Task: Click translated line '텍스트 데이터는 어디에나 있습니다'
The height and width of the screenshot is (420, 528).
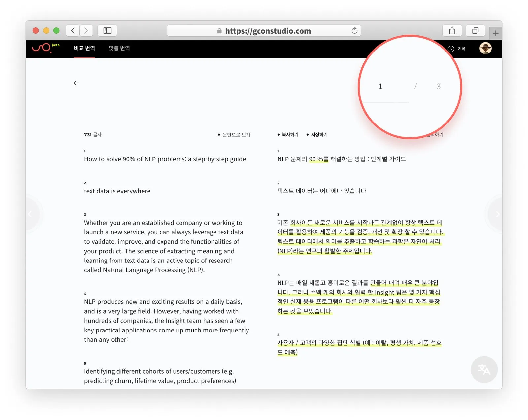Action: click(322, 191)
